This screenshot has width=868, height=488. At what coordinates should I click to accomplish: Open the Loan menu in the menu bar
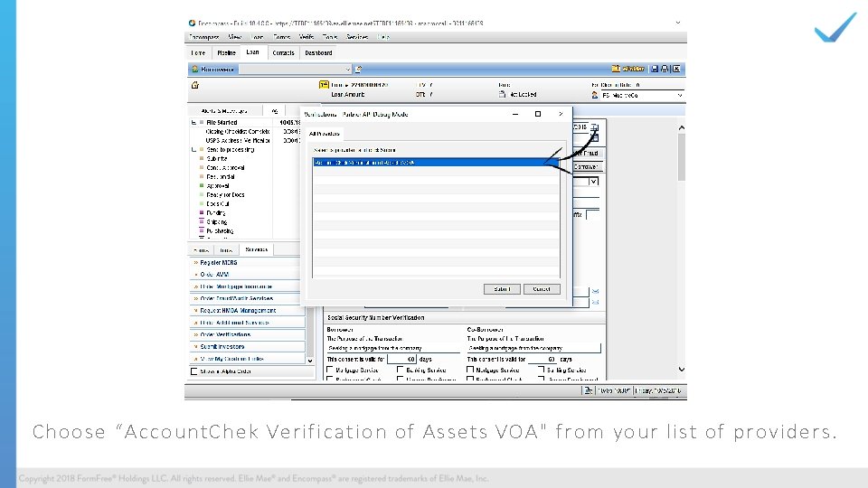click(x=258, y=37)
